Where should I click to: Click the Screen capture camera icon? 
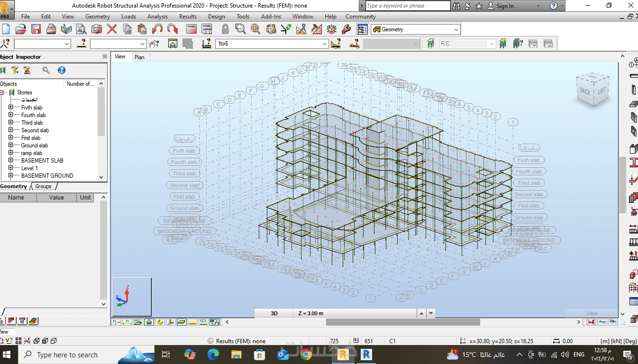[96, 29]
